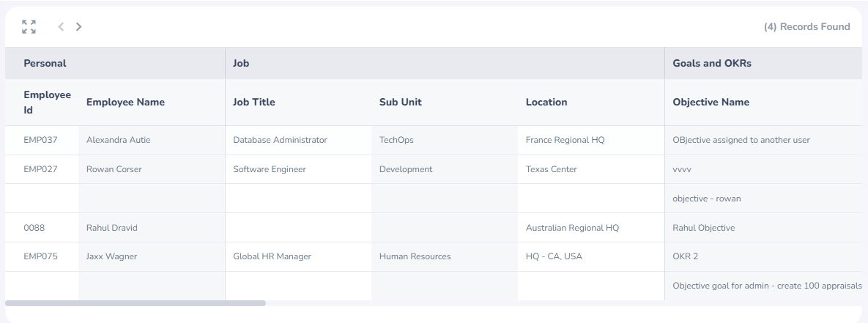This screenshot has height=323, width=868.
Task: Select the Job group header
Action: coord(241,63)
